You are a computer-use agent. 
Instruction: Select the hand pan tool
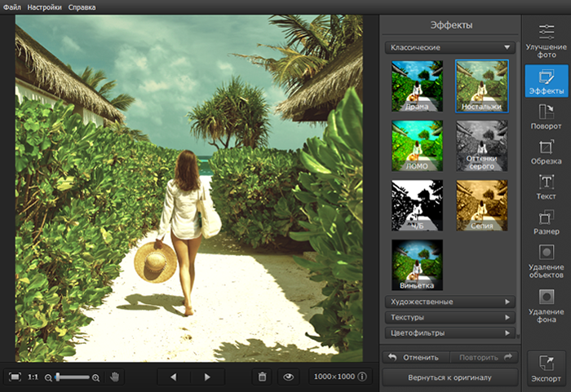pos(115,377)
